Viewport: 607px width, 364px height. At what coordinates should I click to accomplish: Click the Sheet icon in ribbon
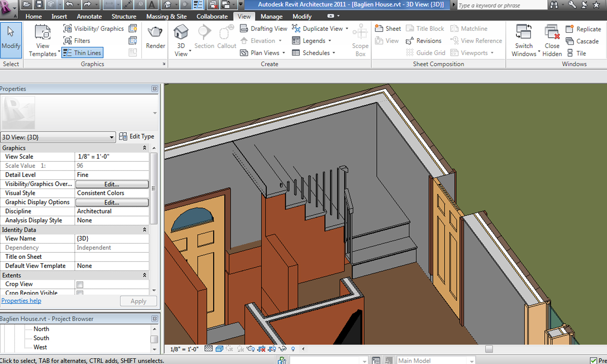(379, 28)
